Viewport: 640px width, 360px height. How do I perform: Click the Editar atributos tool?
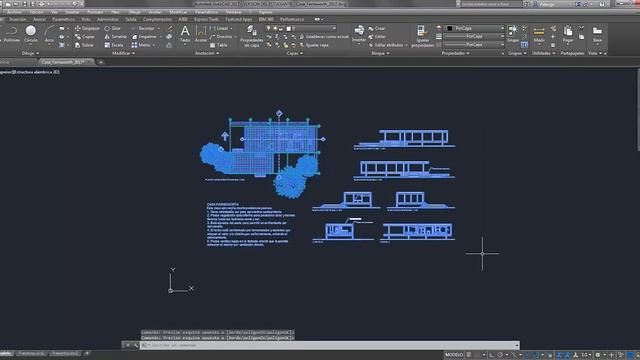click(x=386, y=45)
